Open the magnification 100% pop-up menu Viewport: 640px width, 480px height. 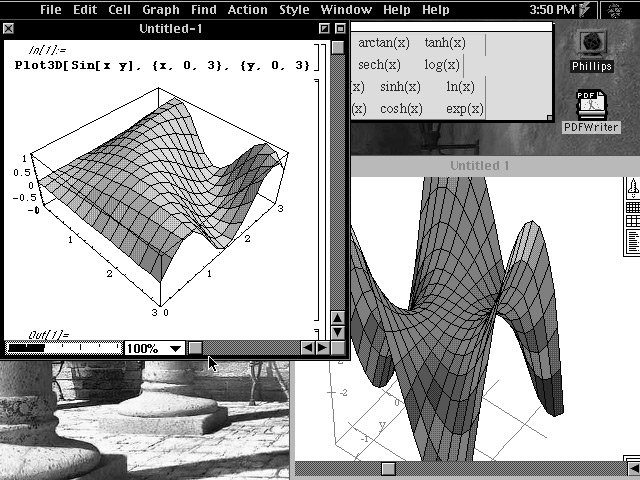[154, 348]
